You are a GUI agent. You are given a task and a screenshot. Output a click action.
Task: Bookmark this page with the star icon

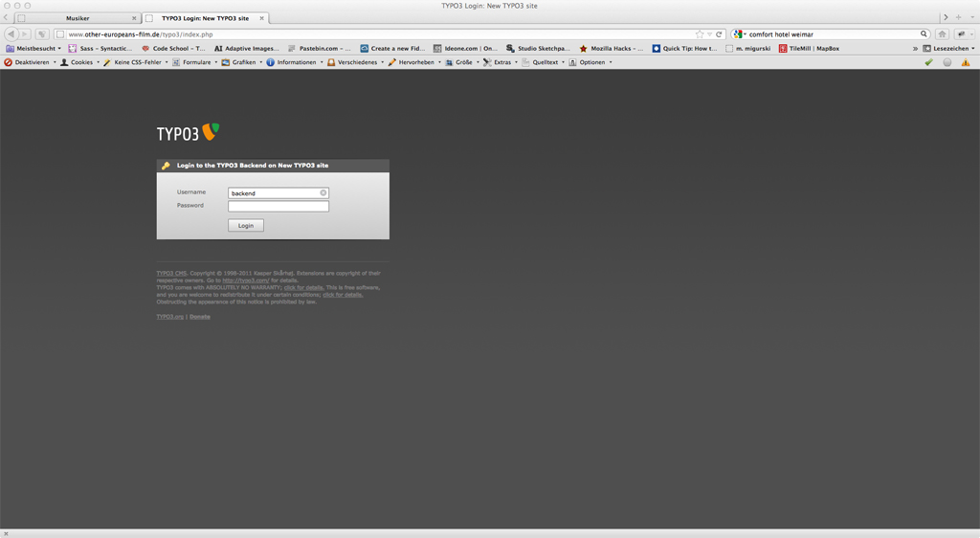(x=700, y=34)
